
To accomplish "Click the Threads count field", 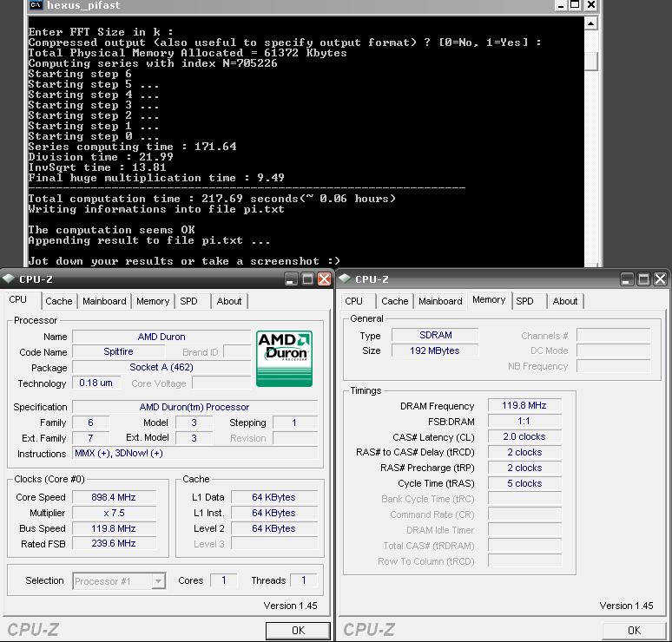I will (304, 580).
